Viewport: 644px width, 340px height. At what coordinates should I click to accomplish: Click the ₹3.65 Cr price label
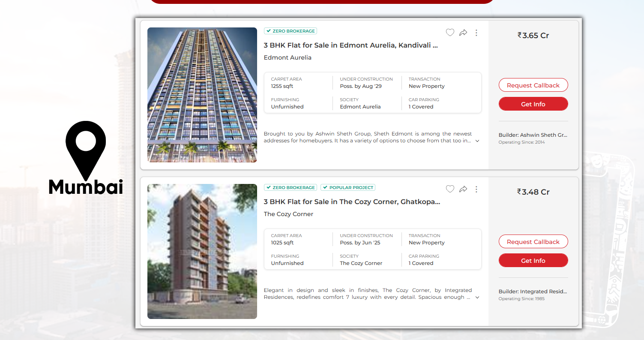(533, 35)
